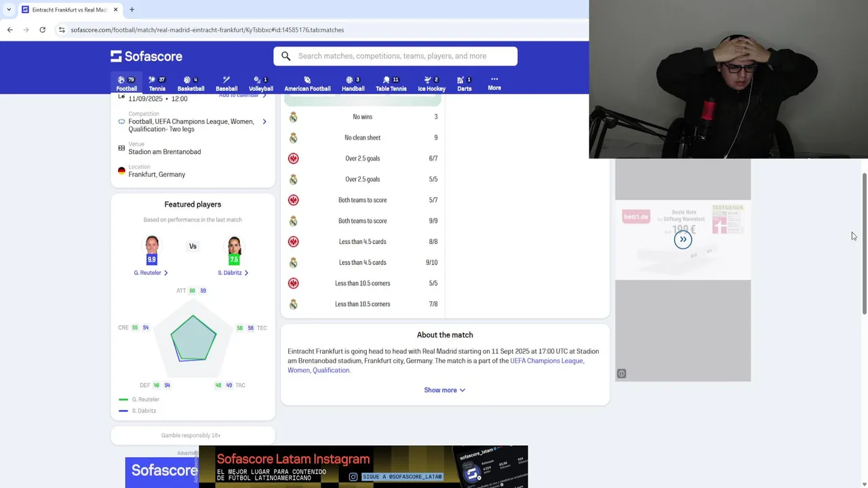Expand the More sports menu
Viewport: 868px width, 488px height.
tap(494, 83)
